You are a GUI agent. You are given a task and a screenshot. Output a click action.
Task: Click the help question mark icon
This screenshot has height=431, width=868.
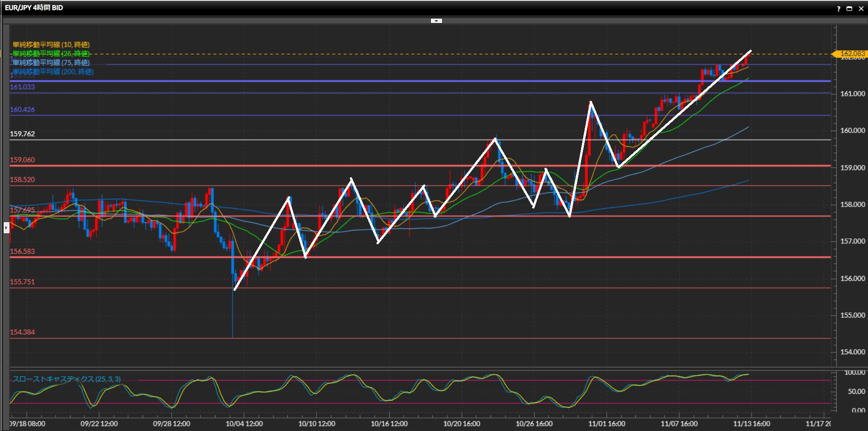click(x=839, y=9)
